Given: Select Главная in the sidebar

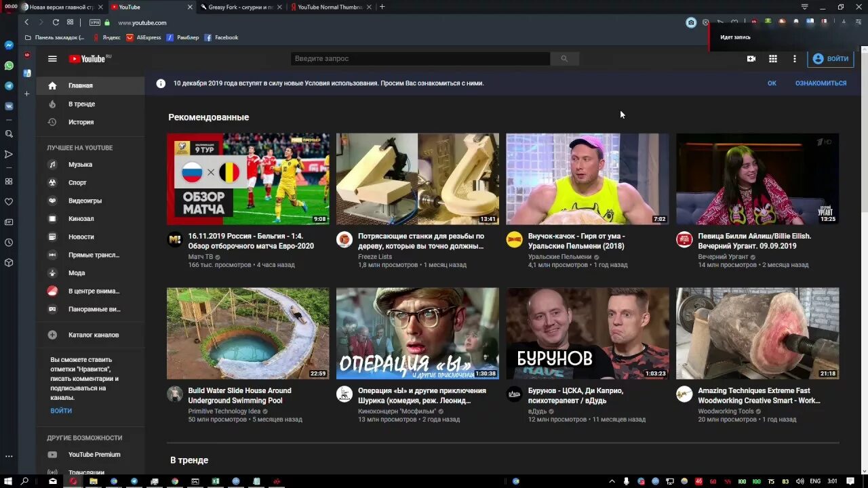Looking at the screenshot, I should pyautogui.click(x=90, y=85).
